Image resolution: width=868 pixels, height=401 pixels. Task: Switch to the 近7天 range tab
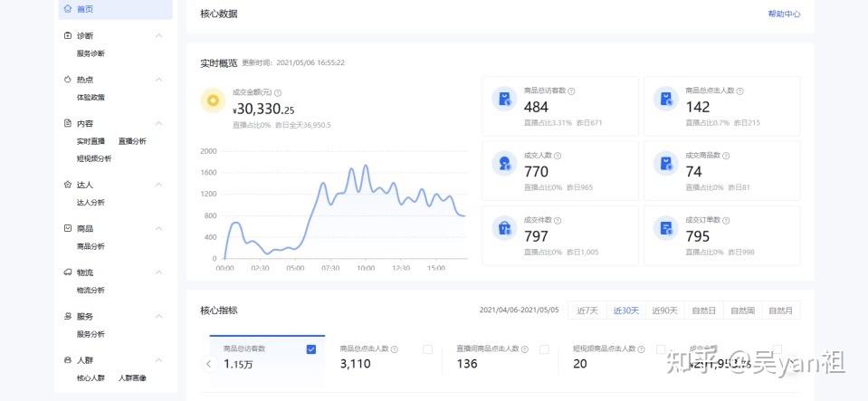[587, 310]
